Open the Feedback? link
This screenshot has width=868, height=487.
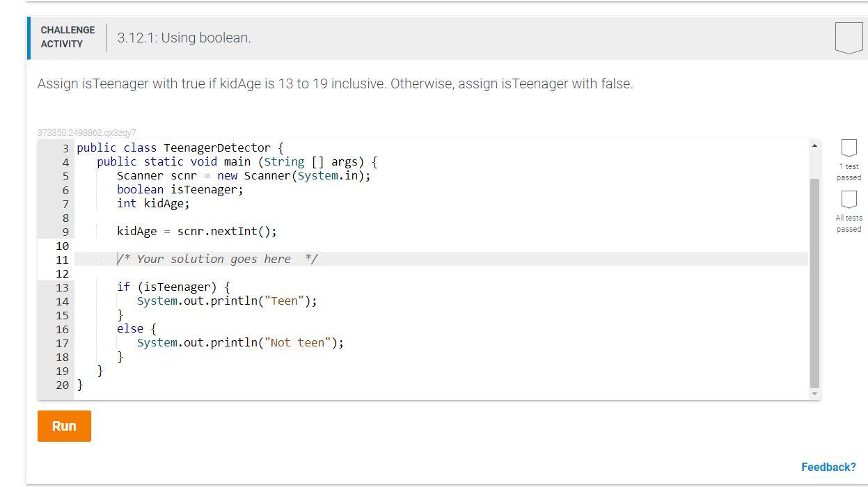[x=828, y=467]
